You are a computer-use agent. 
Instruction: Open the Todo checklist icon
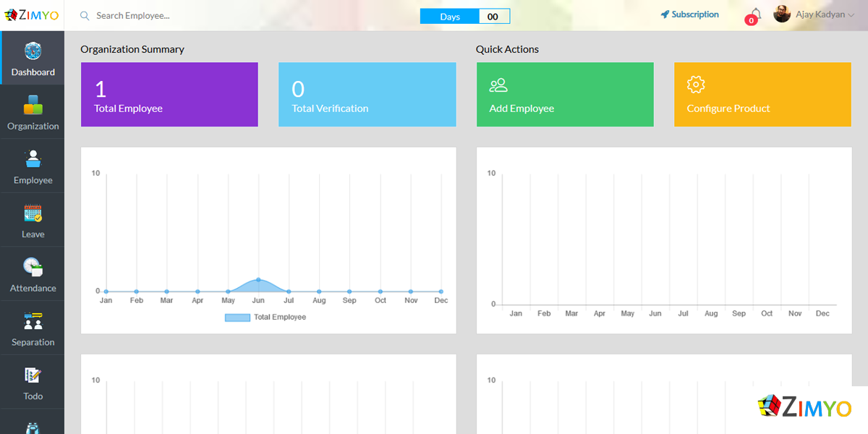tap(33, 375)
